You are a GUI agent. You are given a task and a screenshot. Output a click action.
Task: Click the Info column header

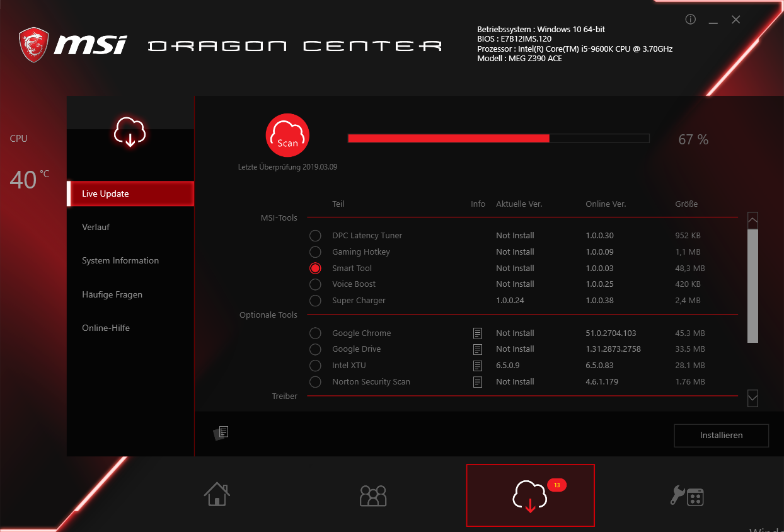click(x=478, y=204)
